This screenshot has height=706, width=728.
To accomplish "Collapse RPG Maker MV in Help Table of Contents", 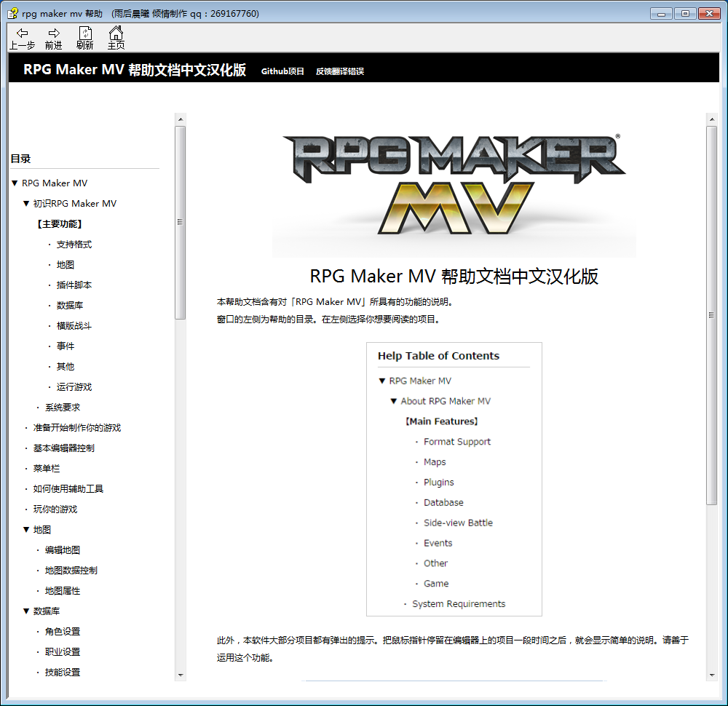I will (x=382, y=381).
